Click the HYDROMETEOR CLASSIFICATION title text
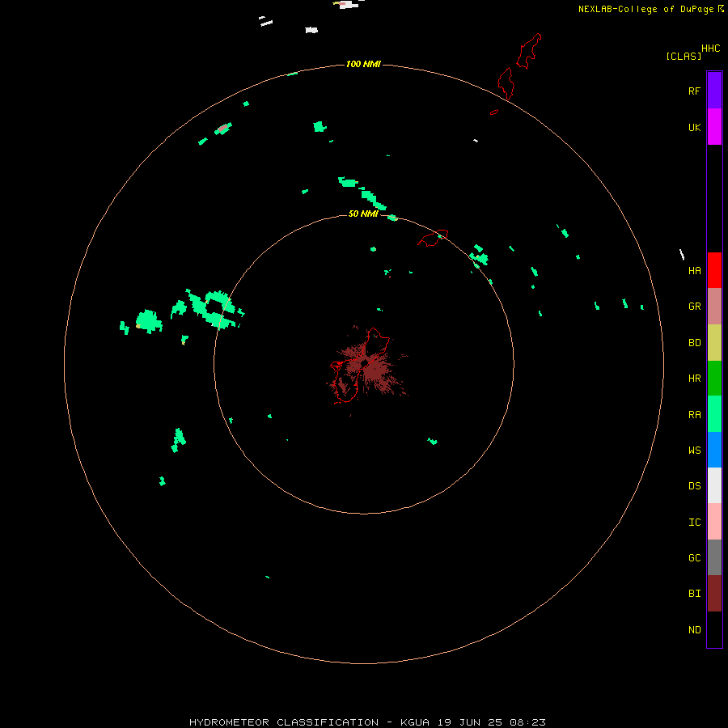Screen dimensions: 728x728 point(284,722)
